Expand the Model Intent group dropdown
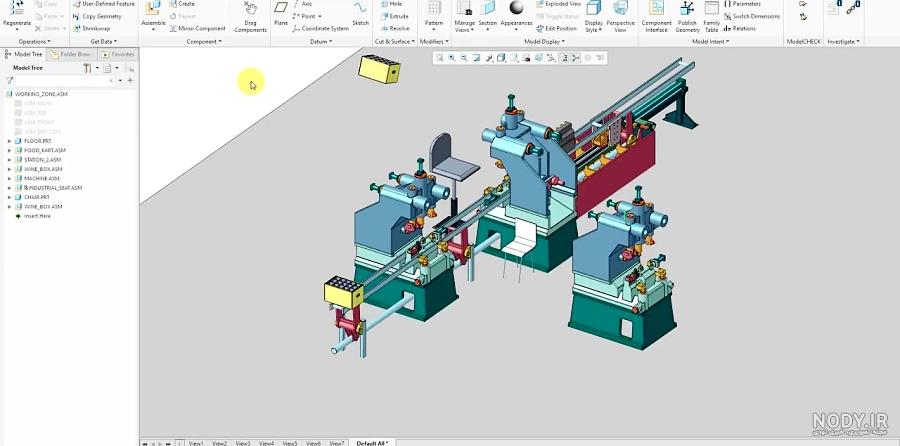Viewport: 900px width, 446px height. coord(711,41)
